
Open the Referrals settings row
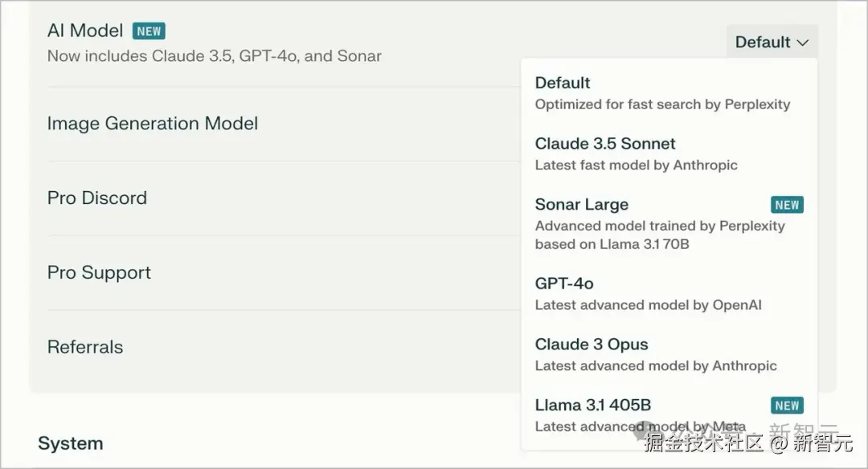click(x=85, y=348)
